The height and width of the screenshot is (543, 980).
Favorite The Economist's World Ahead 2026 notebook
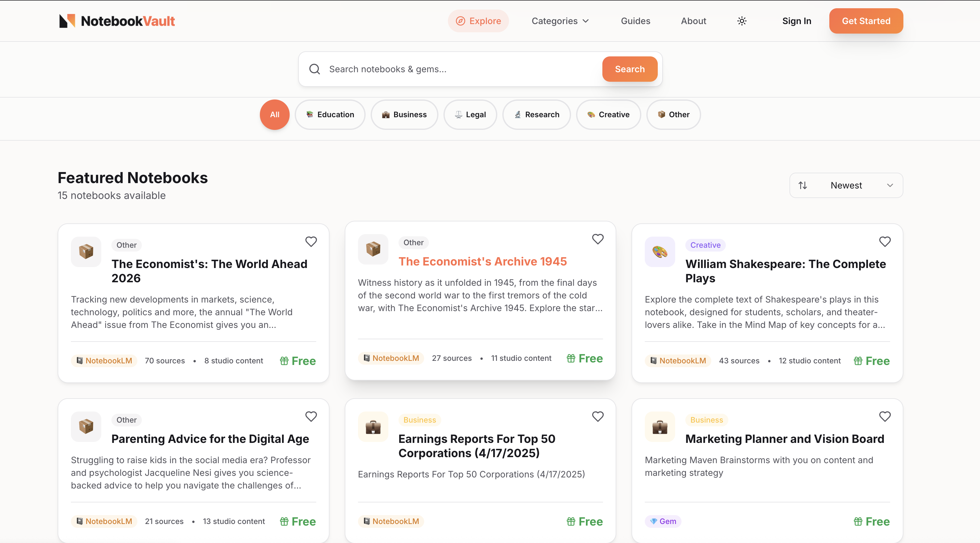[x=311, y=241]
